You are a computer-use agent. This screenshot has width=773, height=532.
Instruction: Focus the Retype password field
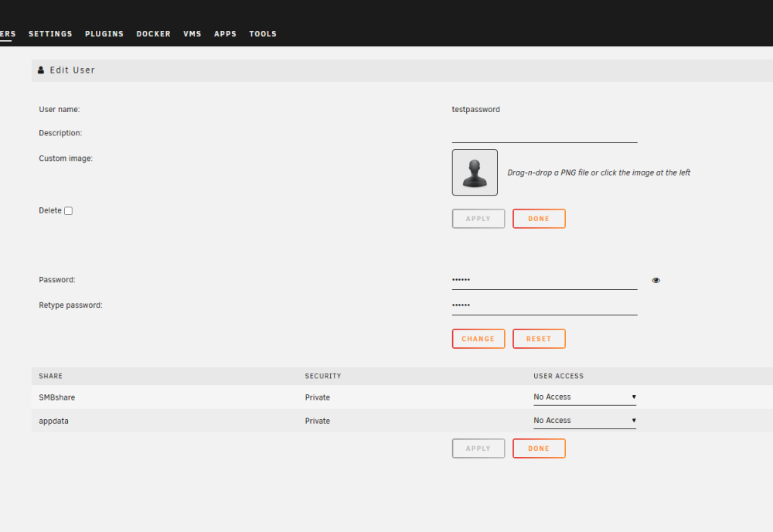(544, 305)
